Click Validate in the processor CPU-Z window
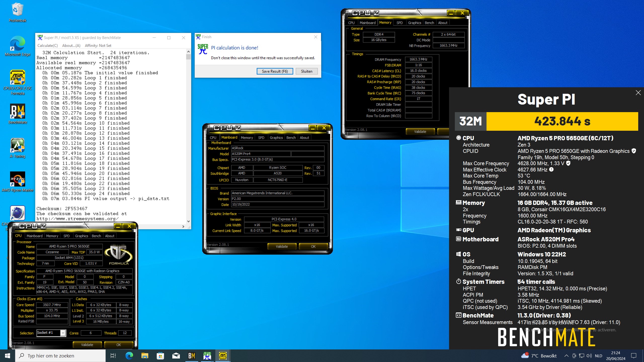Viewport: 644px width, 362px height. (x=87, y=345)
